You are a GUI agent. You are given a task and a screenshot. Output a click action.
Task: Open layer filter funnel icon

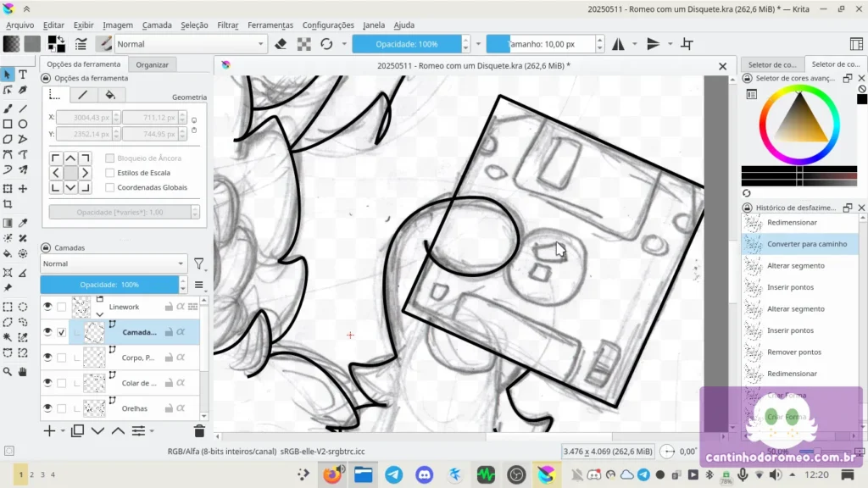(198, 264)
